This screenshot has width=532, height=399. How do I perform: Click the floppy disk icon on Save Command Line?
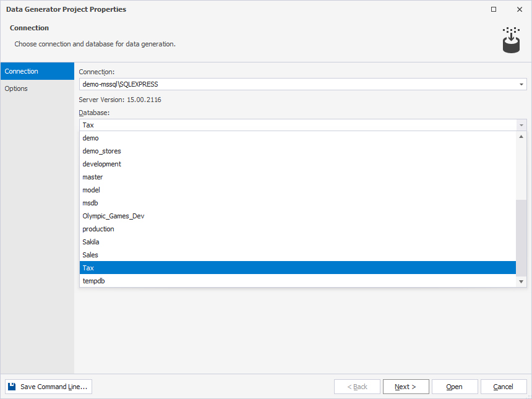click(x=12, y=387)
